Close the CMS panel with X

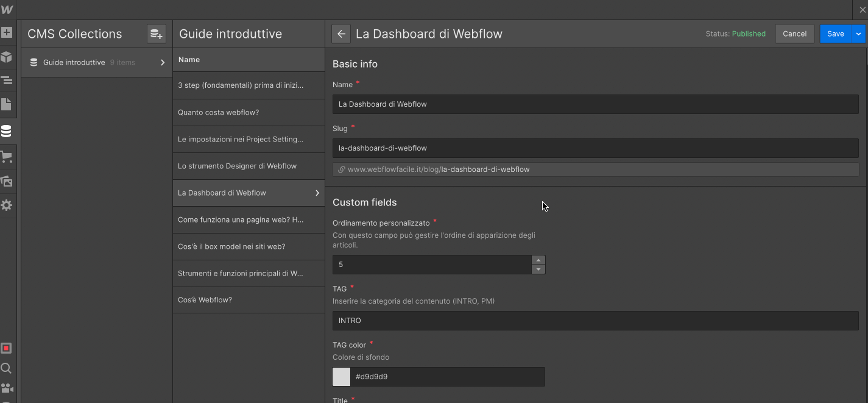click(862, 10)
